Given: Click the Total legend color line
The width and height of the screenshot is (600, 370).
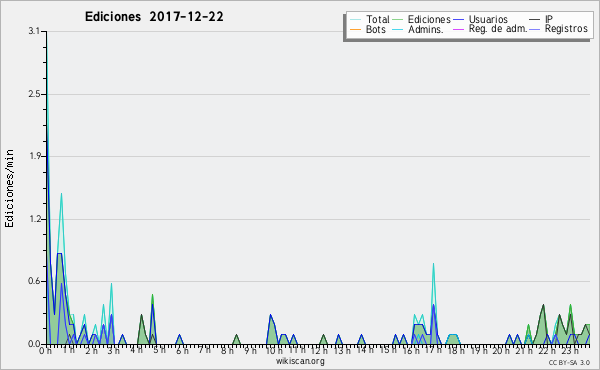Looking at the screenshot, I should point(355,20).
